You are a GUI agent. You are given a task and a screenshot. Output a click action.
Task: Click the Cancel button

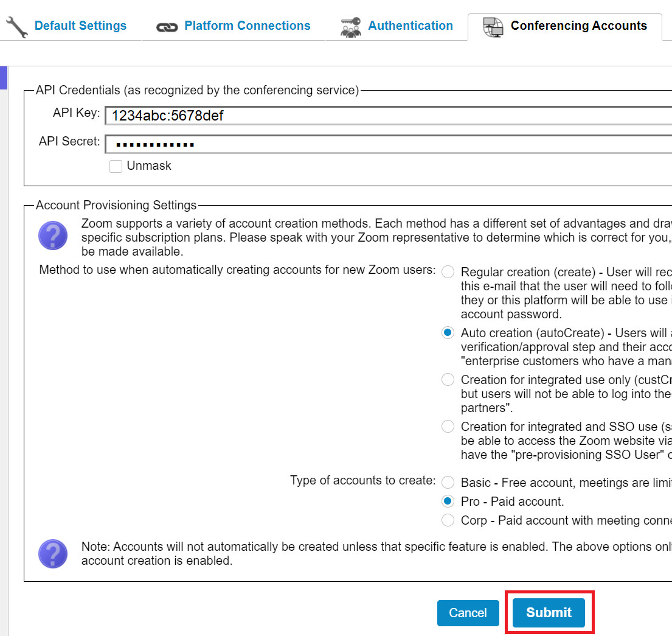tap(468, 613)
